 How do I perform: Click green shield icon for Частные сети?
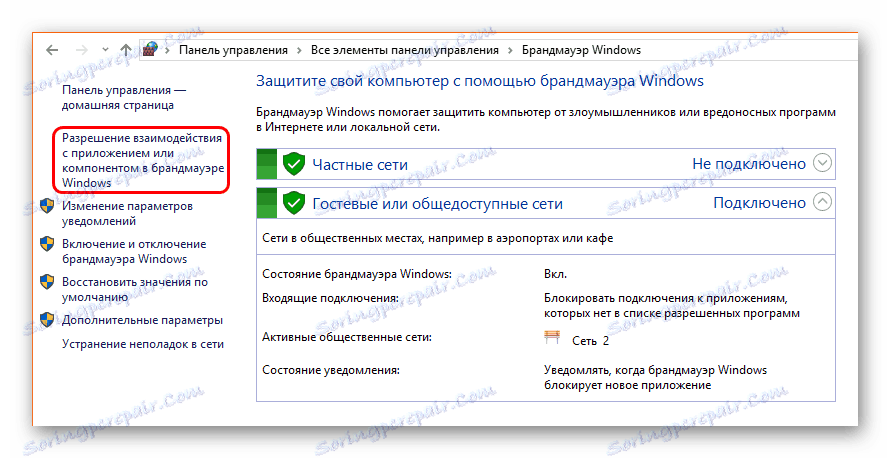tap(294, 164)
